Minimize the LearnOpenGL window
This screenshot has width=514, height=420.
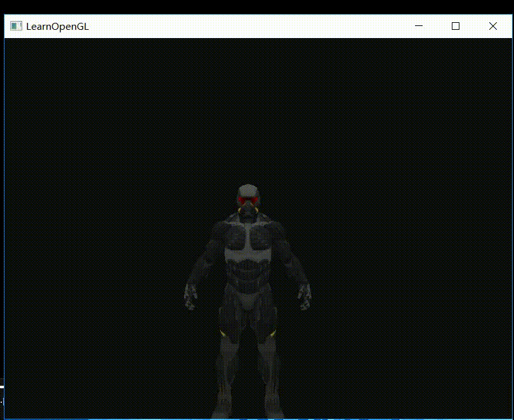coord(419,26)
